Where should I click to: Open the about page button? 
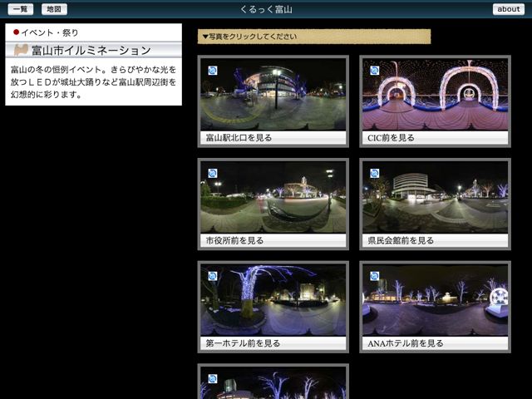tap(508, 9)
